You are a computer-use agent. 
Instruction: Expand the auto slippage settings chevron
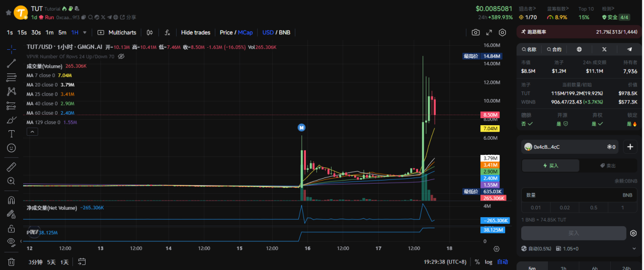point(633,248)
